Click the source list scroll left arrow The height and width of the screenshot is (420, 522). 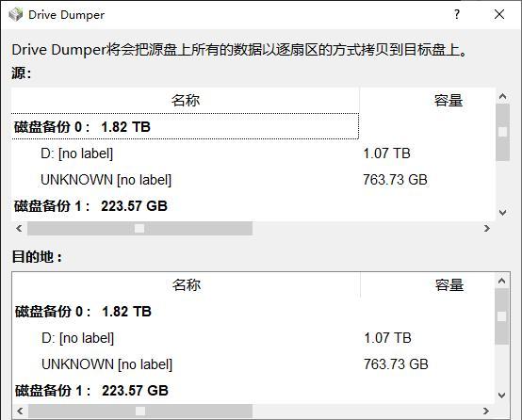(x=19, y=228)
